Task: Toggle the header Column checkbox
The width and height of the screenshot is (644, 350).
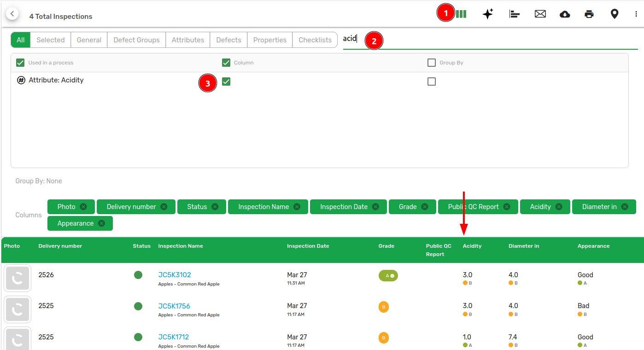Action: 226,63
